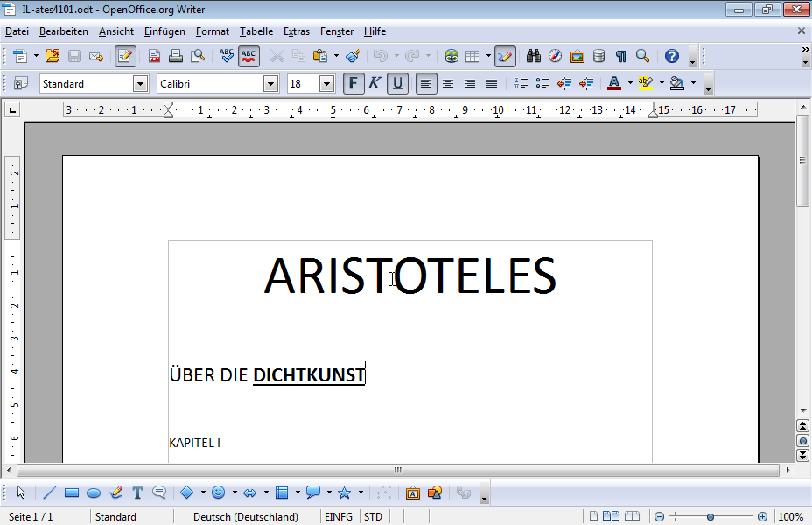Run Spelling and Grammar check icon
Image resolution: width=812 pixels, height=525 pixels.
pyautogui.click(x=227, y=56)
